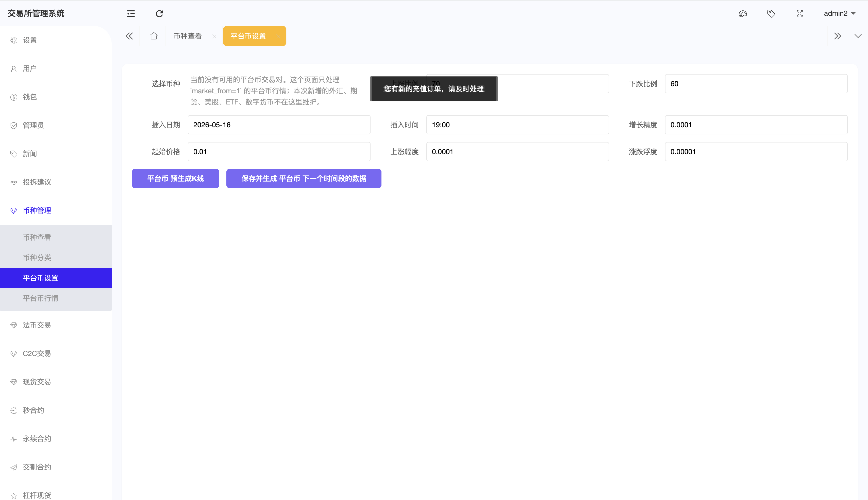Dismiss the new recharge order notification
Image resolution: width=868 pixels, height=500 pixels.
coord(434,89)
